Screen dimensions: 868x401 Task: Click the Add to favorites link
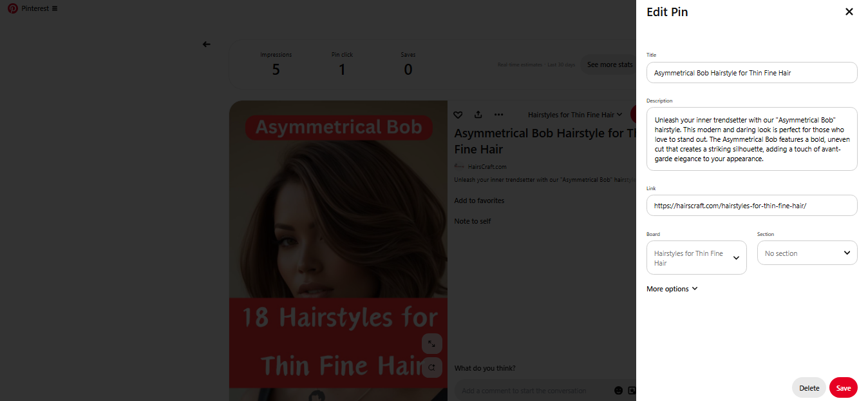coord(479,200)
